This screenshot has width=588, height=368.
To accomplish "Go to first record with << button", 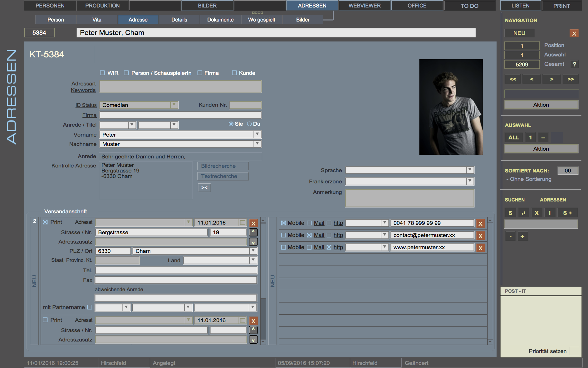I will (x=512, y=79).
